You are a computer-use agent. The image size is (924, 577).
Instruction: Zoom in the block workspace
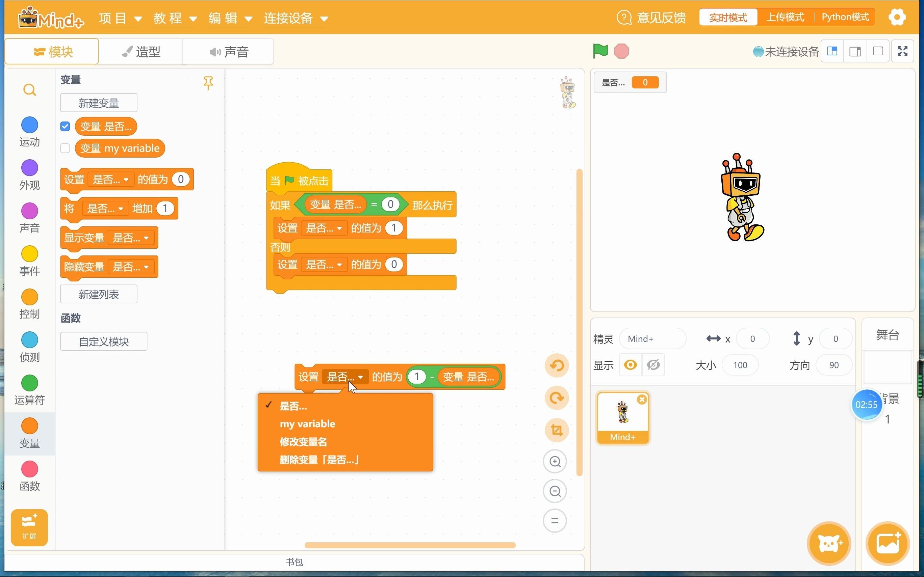pos(555,461)
